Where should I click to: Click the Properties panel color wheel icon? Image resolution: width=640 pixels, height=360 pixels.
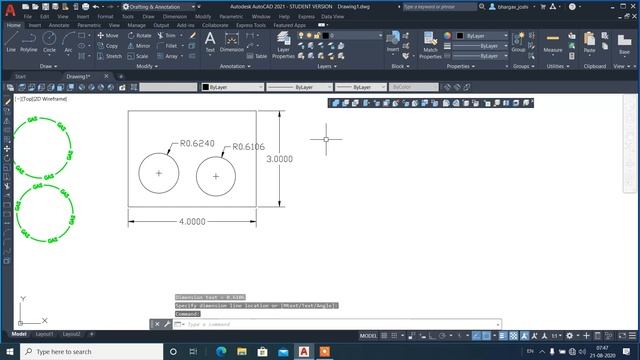[x=447, y=36]
